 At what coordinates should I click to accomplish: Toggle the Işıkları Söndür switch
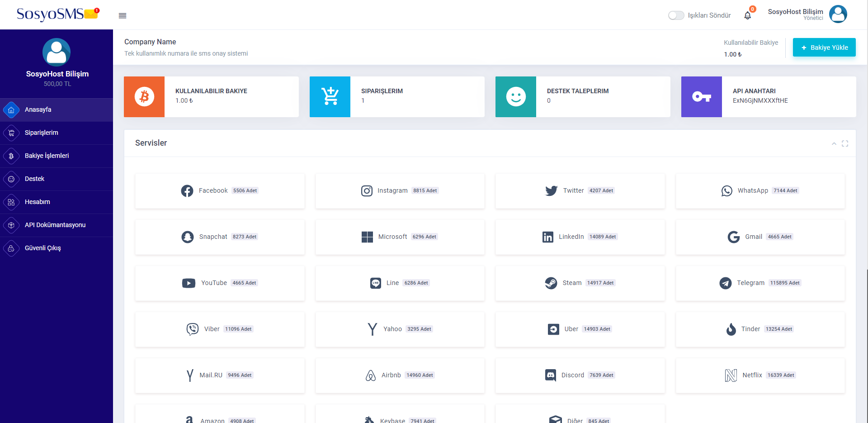pyautogui.click(x=676, y=15)
